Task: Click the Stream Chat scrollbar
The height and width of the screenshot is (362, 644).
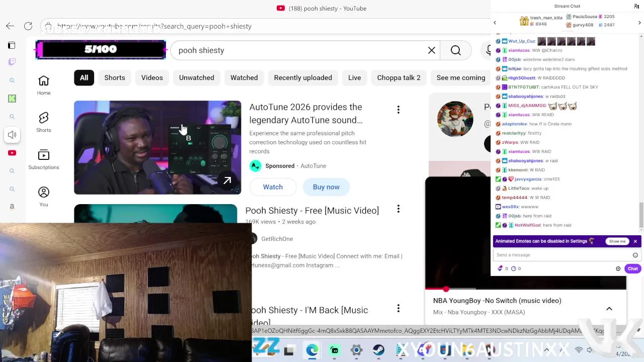Action: [641, 215]
